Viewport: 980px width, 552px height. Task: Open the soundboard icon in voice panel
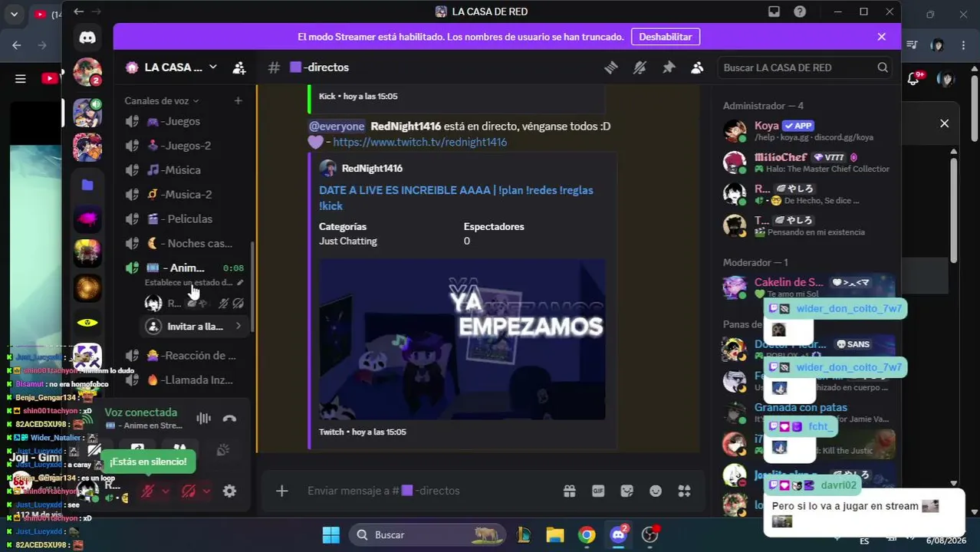coord(223,450)
